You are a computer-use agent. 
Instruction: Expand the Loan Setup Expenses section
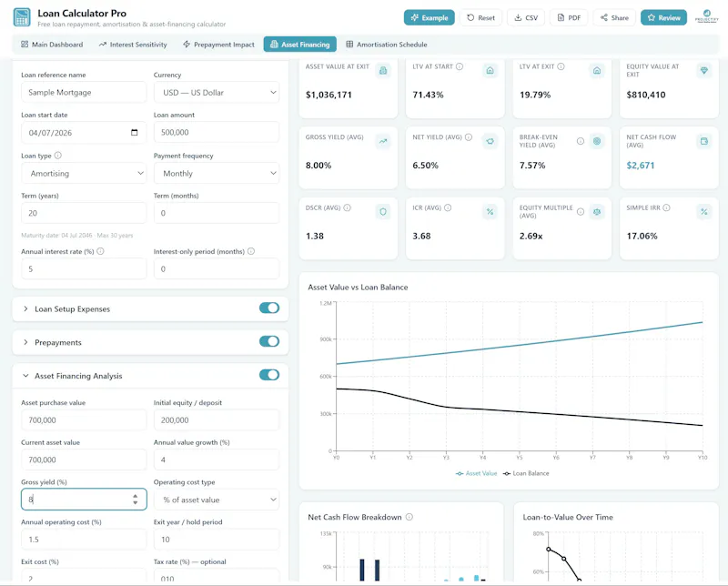[25, 308]
